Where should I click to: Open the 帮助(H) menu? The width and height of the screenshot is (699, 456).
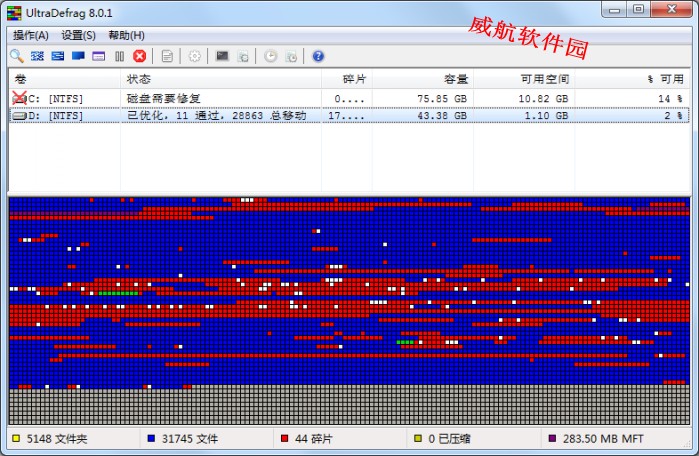127,35
